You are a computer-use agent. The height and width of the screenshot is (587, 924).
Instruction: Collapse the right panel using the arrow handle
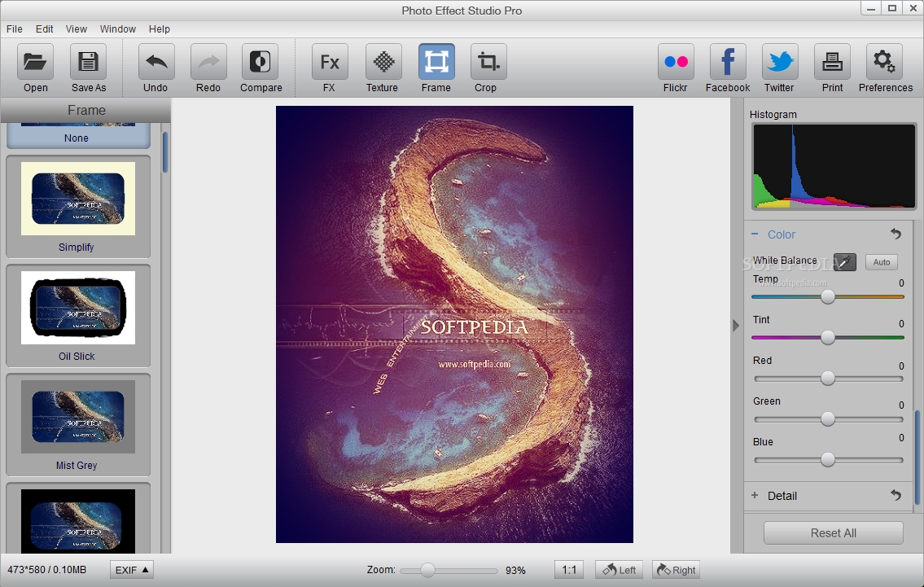(x=736, y=326)
